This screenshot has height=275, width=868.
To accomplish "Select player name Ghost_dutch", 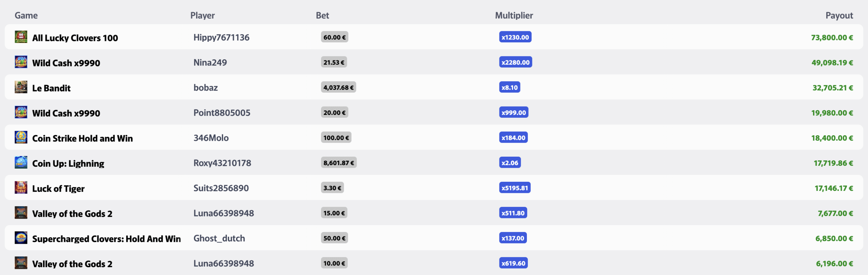I will pos(219,238).
